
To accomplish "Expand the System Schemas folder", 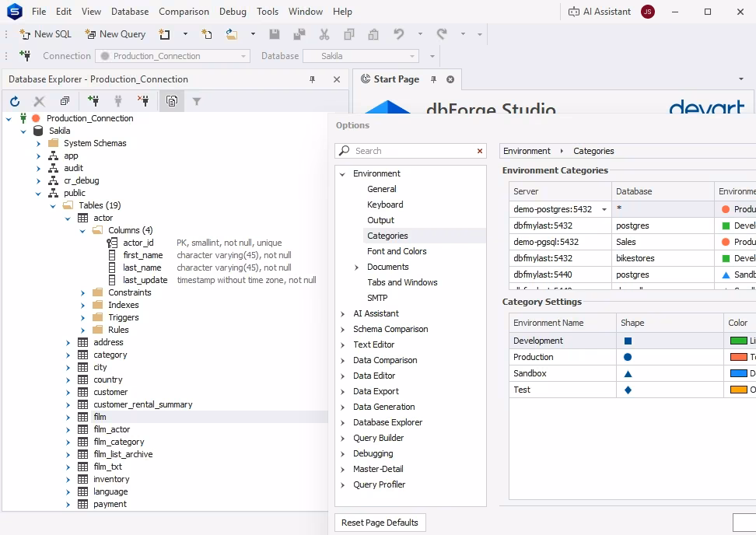I will coord(39,143).
